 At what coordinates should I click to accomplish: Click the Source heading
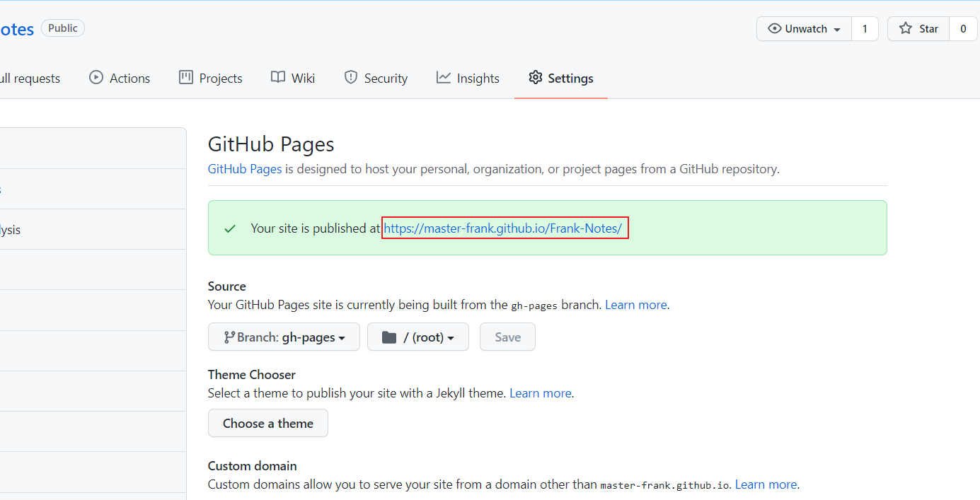point(227,286)
